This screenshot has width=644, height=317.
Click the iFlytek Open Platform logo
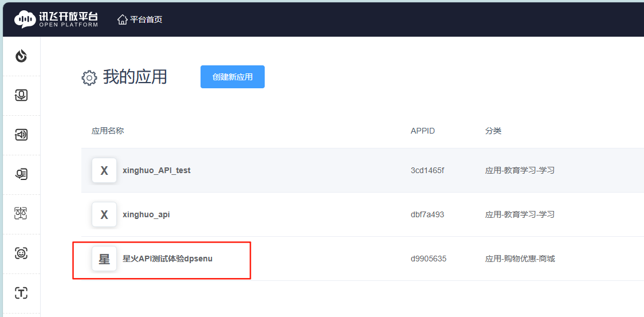click(x=56, y=19)
